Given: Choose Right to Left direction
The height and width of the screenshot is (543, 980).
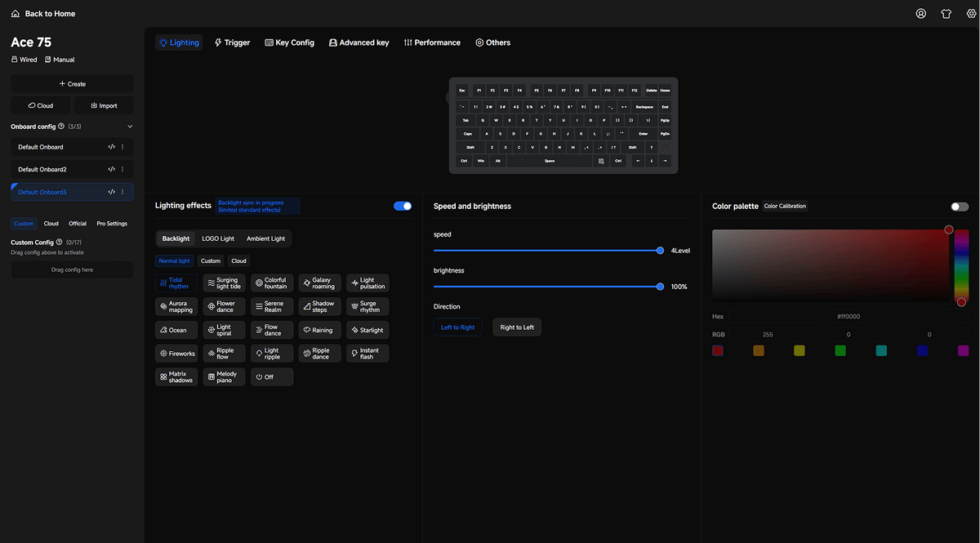Looking at the screenshot, I should point(517,327).
